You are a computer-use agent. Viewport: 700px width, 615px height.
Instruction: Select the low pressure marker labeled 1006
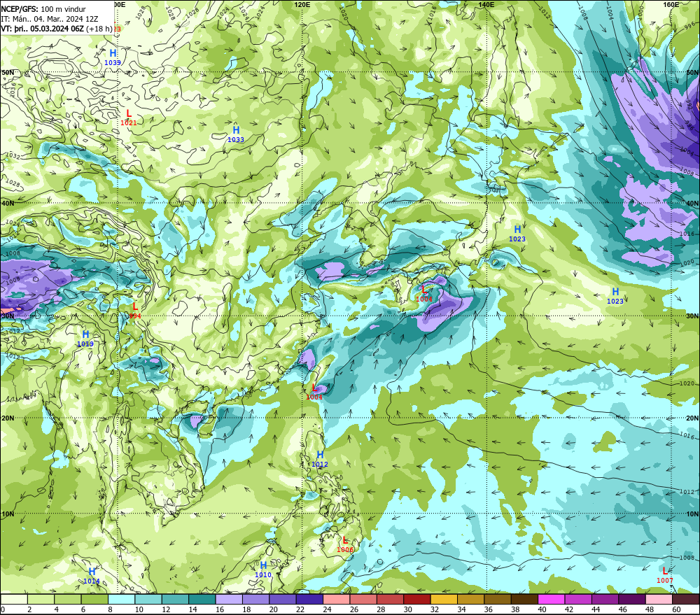(x=344, y=545)
